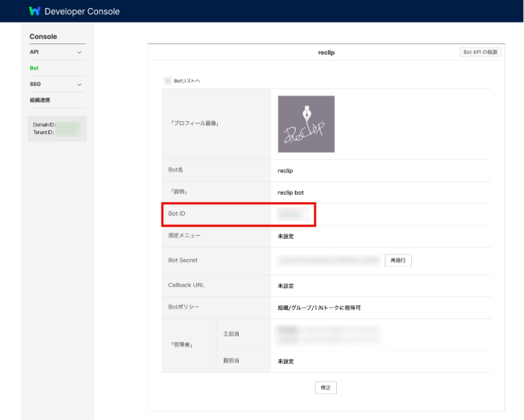524x420 pixels.
Task: Click the 修正 button
Action: point(326,387)
